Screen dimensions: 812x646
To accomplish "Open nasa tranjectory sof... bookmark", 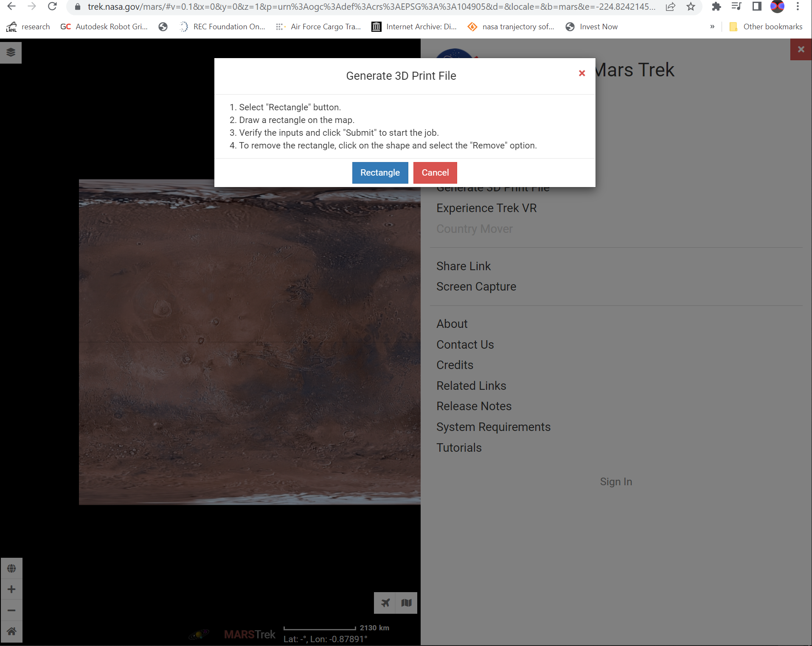I will pos(511,27).
